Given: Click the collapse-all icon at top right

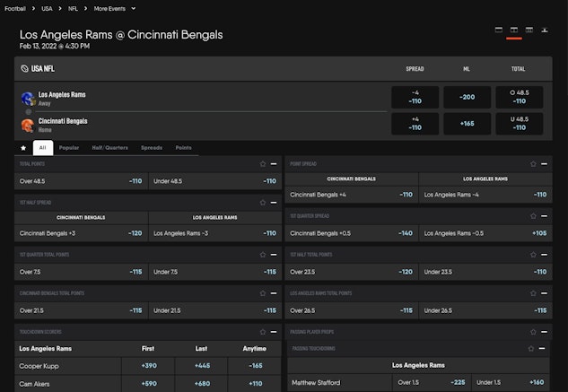Looking at the screenshot, I should click(544, 30).
